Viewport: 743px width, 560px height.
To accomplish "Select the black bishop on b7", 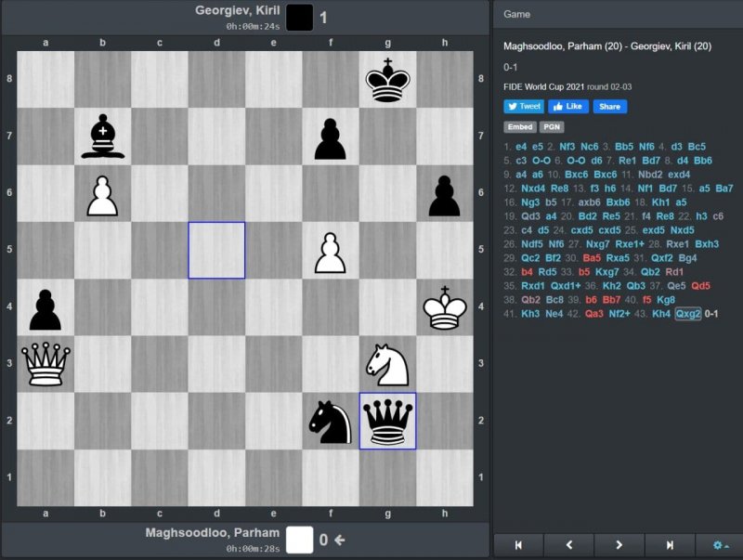I will (x=102, y=137).
